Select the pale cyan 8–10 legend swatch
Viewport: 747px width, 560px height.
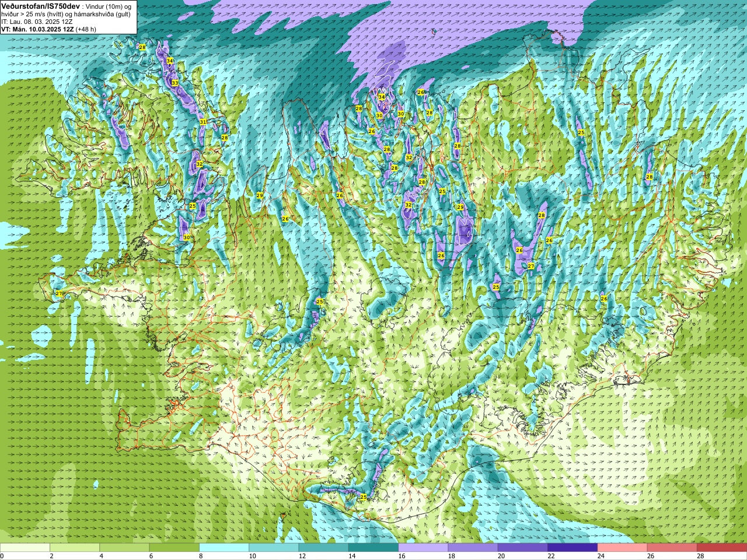[x=224, y=548]
